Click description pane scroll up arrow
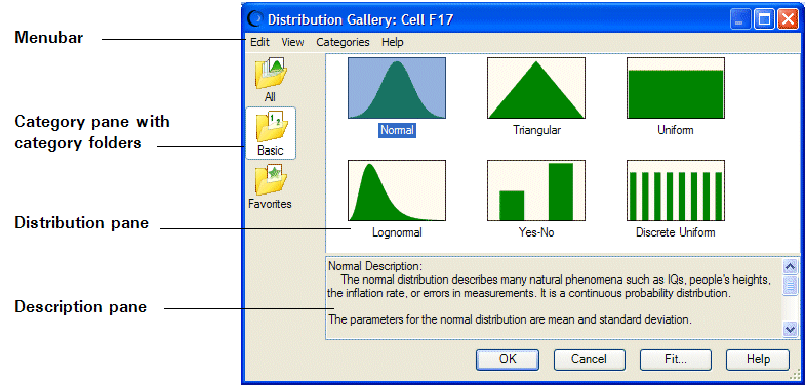The height and width of the screenshot is (386, 806). 790,266
